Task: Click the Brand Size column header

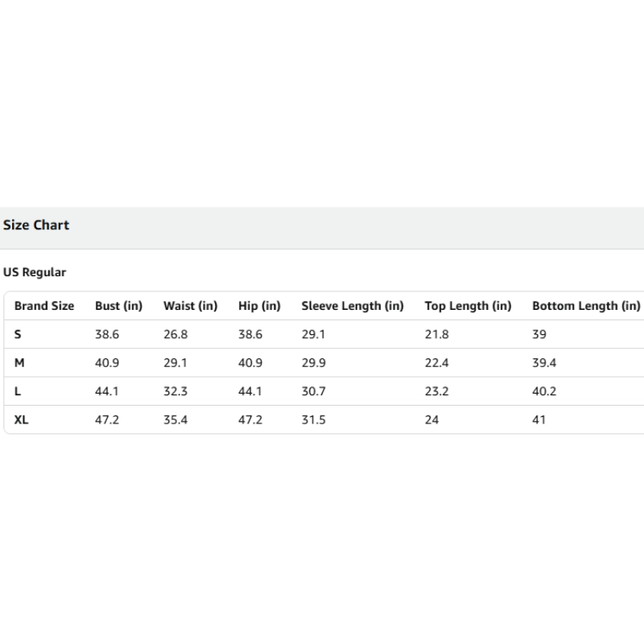Action: [x=44, y=306]
